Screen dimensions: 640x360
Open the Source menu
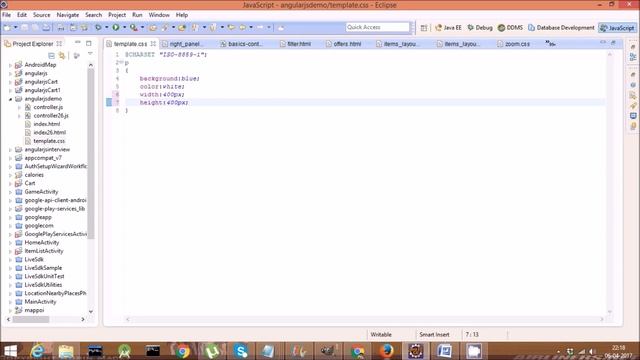pos(42,15)
